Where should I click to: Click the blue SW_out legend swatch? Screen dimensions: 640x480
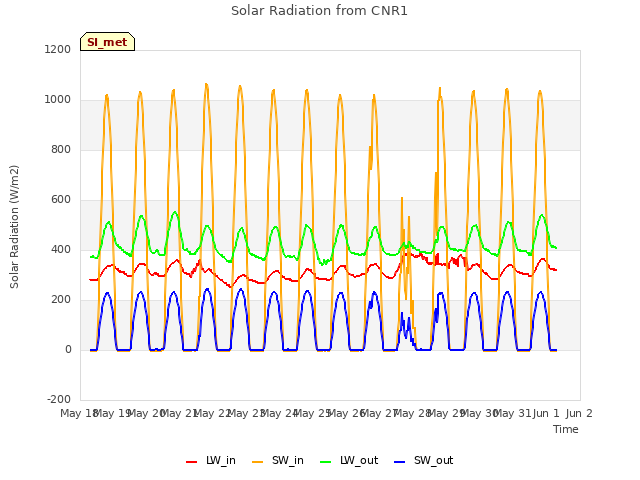pos(400,462)
